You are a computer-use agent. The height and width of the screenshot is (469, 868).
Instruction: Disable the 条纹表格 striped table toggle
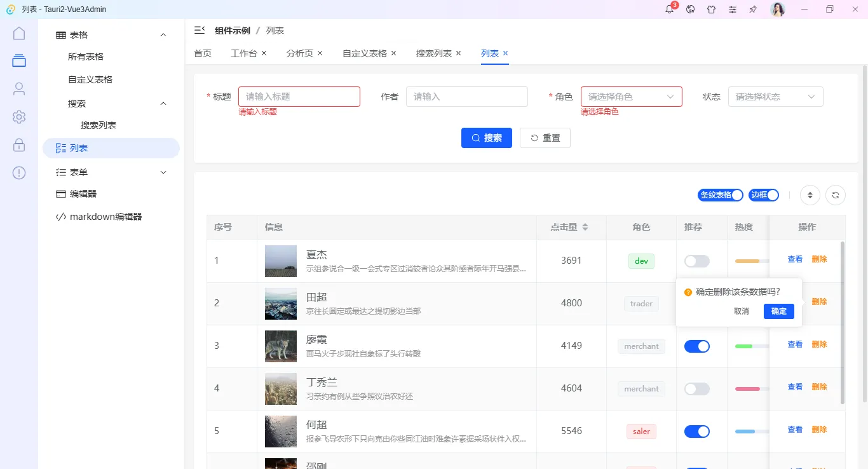pos(736,194)
